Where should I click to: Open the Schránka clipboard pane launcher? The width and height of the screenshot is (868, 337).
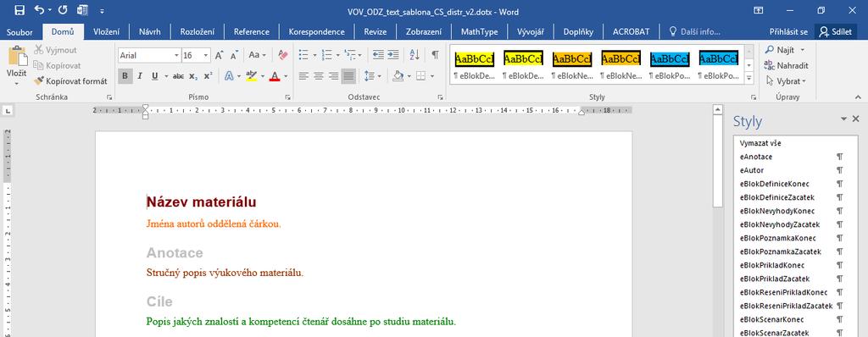109,97
